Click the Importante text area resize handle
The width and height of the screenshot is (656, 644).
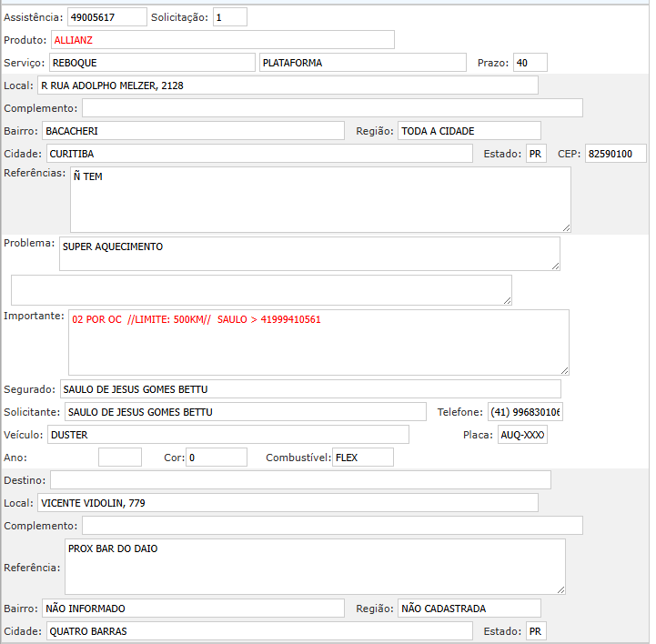click(x=564, y=371)
